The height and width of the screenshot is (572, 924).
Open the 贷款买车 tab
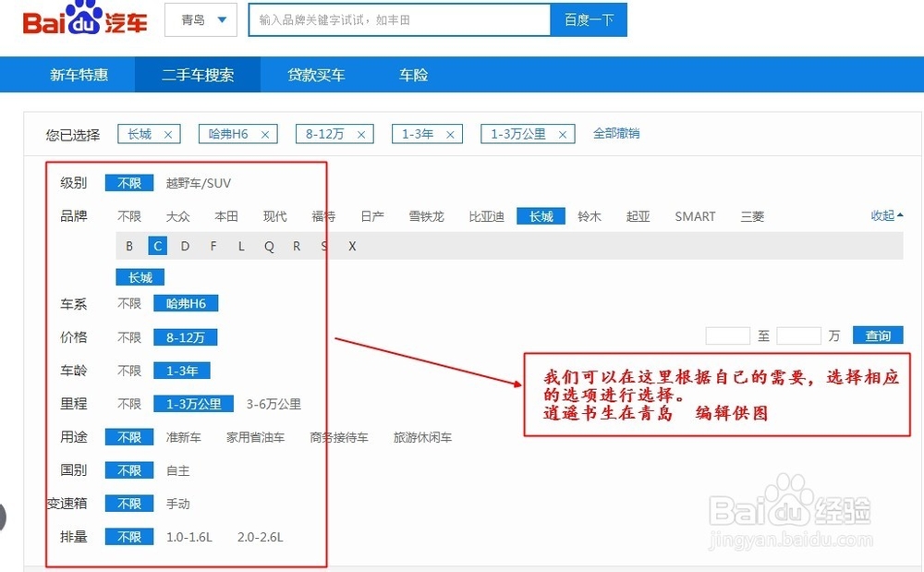pyautogui.click(x=316, y=75)
